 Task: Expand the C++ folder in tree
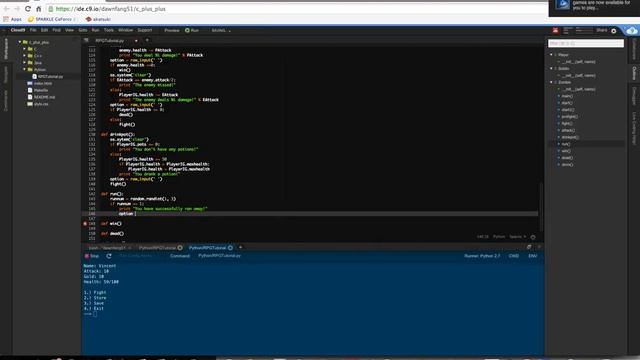tap(25, 56)
